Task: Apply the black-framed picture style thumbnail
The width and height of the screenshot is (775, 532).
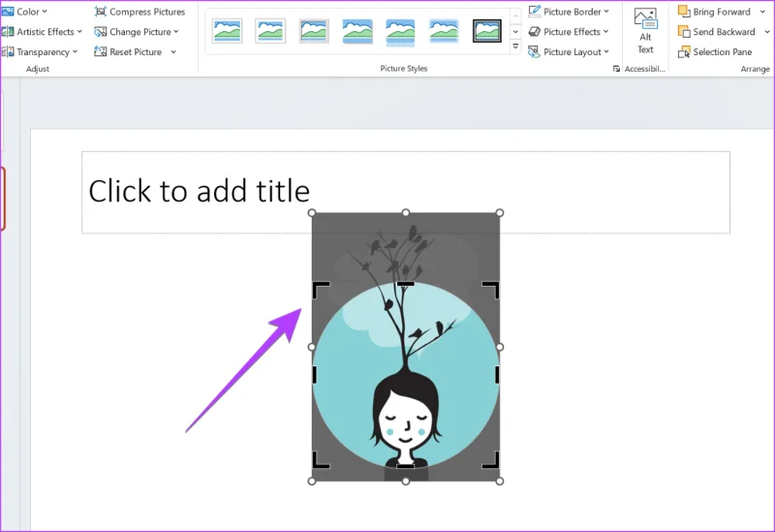Action: coord(487,31)
